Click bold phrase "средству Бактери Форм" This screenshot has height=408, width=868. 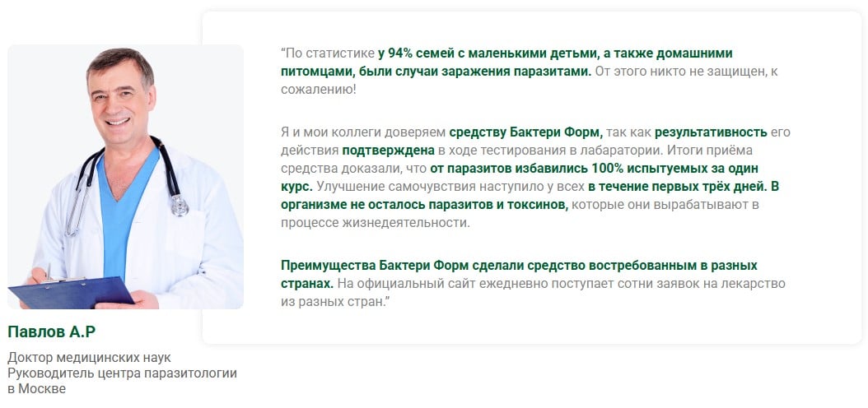click(x=526, y=132)
